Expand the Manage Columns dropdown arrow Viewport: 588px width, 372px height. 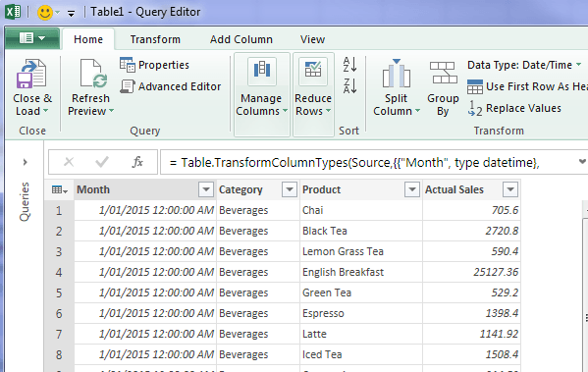point(285,111)
